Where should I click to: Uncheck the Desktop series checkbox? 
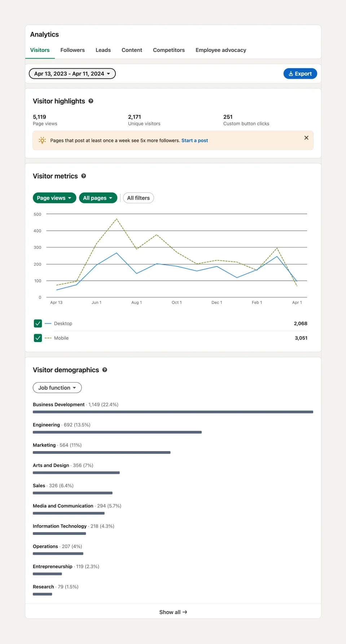coord(38,323)
